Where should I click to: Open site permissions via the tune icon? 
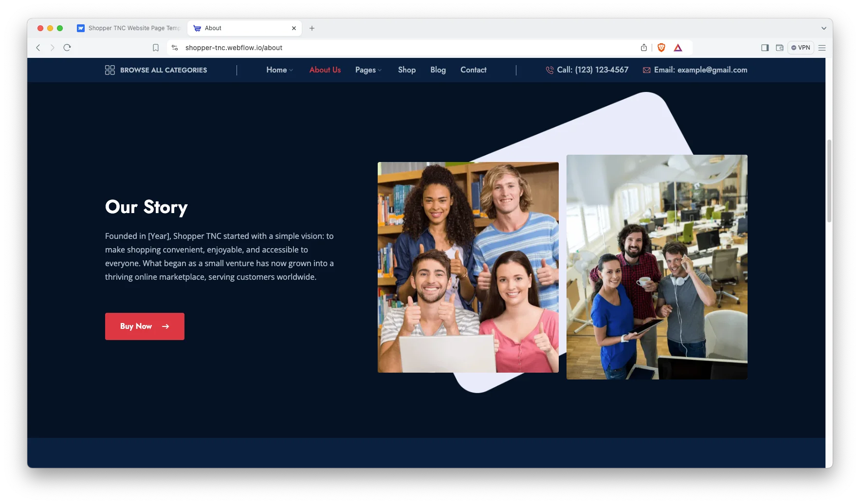point(174,48)
